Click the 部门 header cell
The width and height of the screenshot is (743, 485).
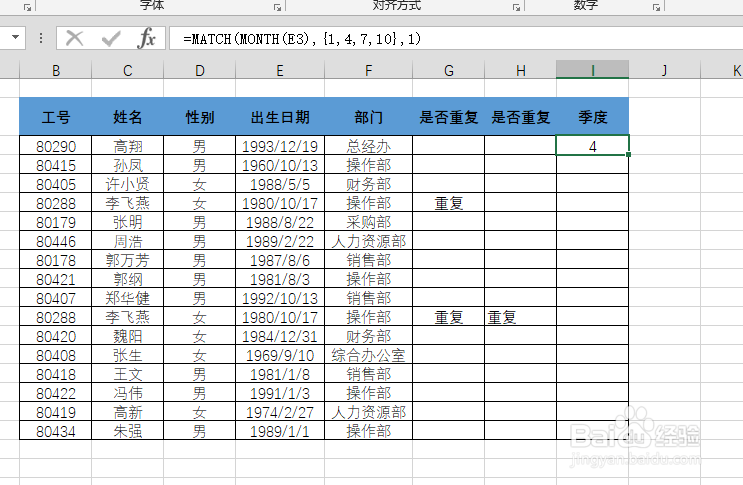pos(369,117)
